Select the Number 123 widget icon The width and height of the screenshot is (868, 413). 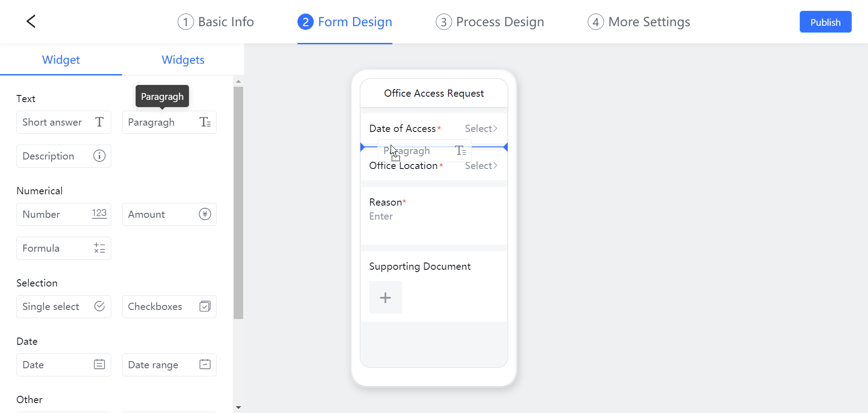coord(99,214)
